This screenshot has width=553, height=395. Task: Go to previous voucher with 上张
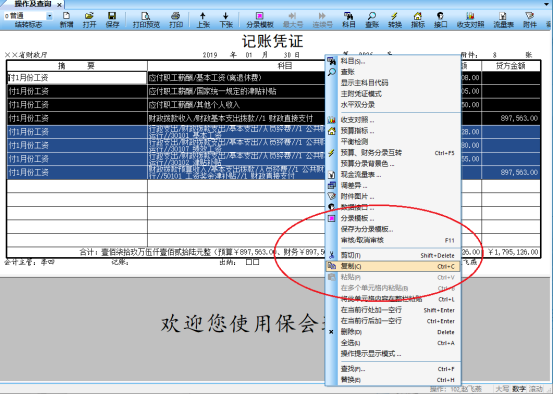(203, 20)
